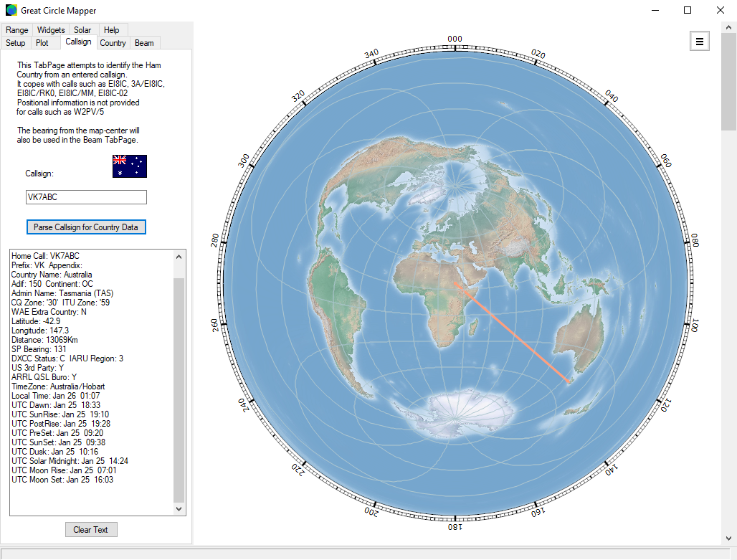Click the 'Longitude: 147.3' line
Screen dimensions: 737x560
tap(40, 331)
